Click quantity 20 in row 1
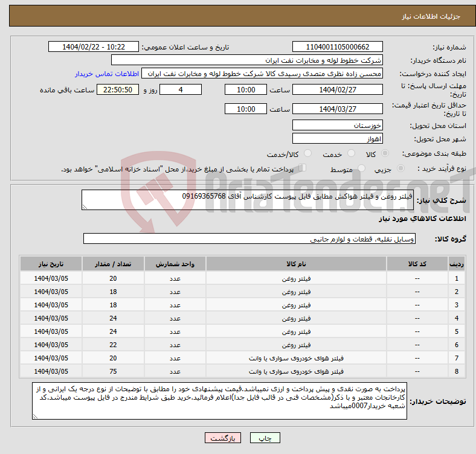This screenshot has width=476, height=454. tap(113, 278)
